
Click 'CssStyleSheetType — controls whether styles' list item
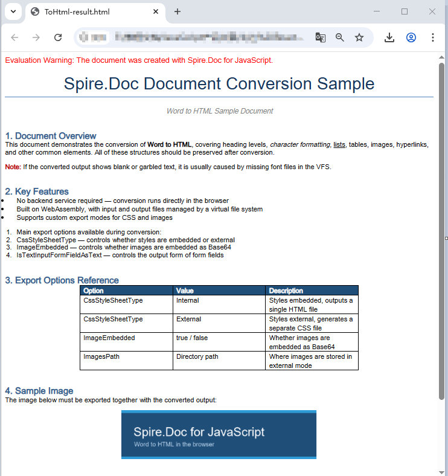coord(126,240)
